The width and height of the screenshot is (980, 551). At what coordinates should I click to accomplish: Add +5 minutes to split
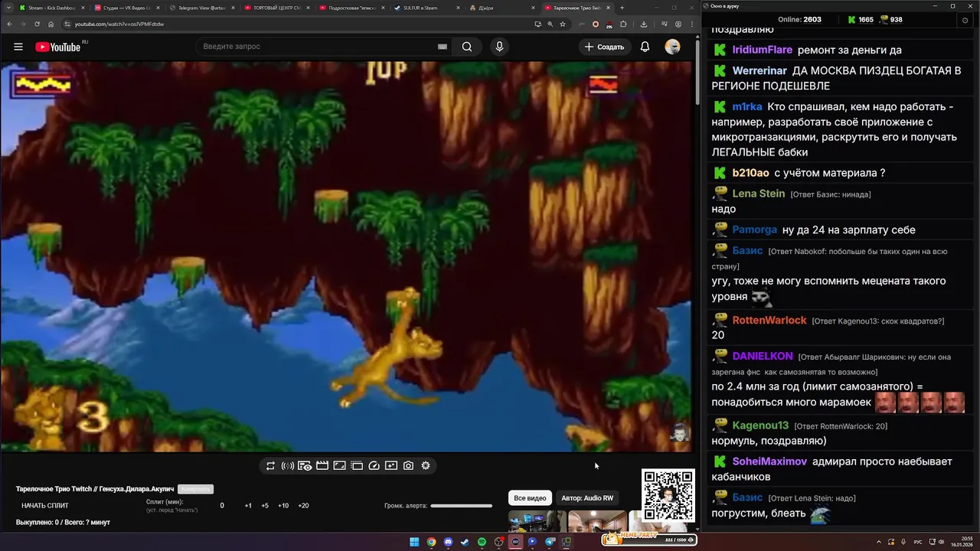[x=265, y=506]
